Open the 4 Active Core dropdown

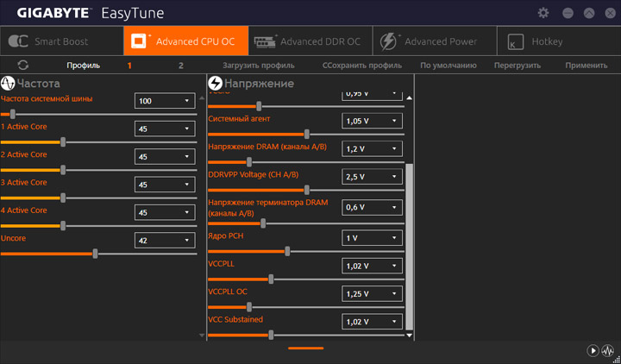165,212
